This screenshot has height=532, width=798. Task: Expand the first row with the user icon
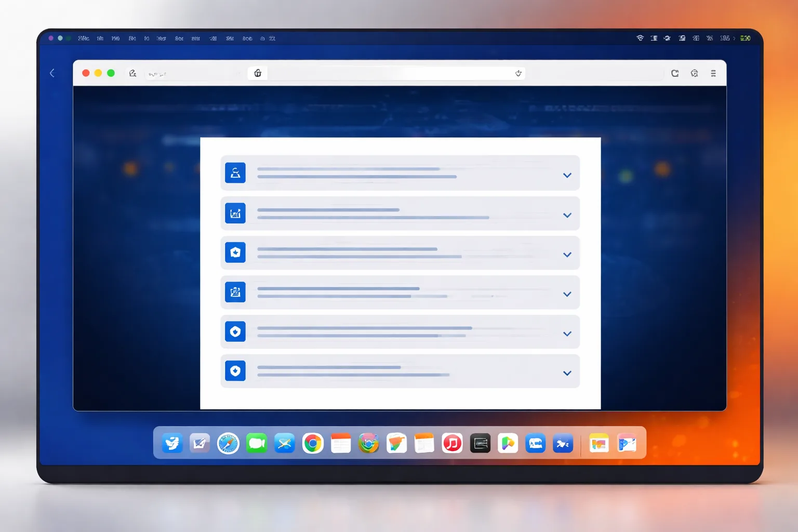(567, 175)
